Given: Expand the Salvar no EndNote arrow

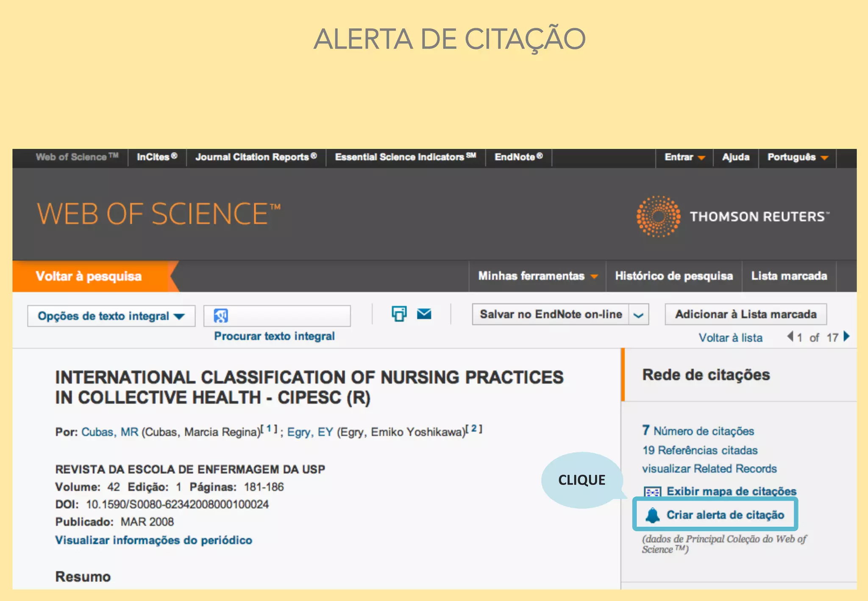Looking at the screenshot, I should [639, 314].
